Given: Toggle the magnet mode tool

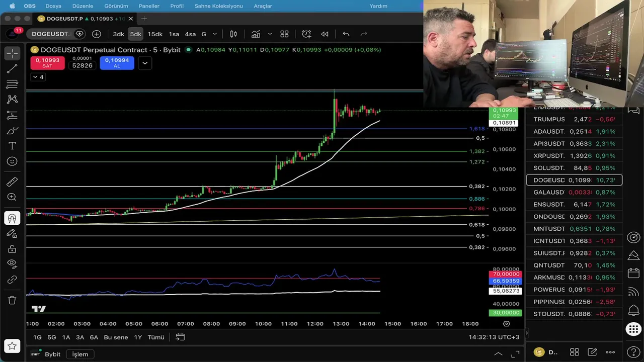Looking at the screenshot, I should tap(12, 218).
